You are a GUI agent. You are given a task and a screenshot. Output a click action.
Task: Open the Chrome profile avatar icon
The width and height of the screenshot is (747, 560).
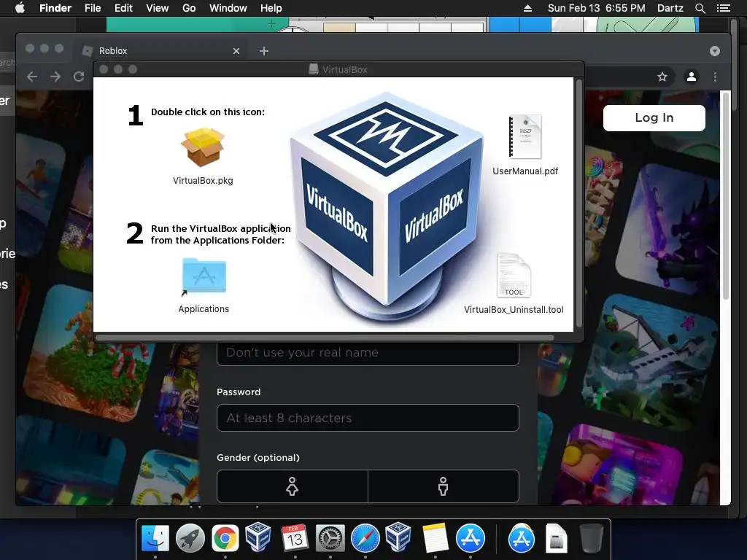(692, 77)
